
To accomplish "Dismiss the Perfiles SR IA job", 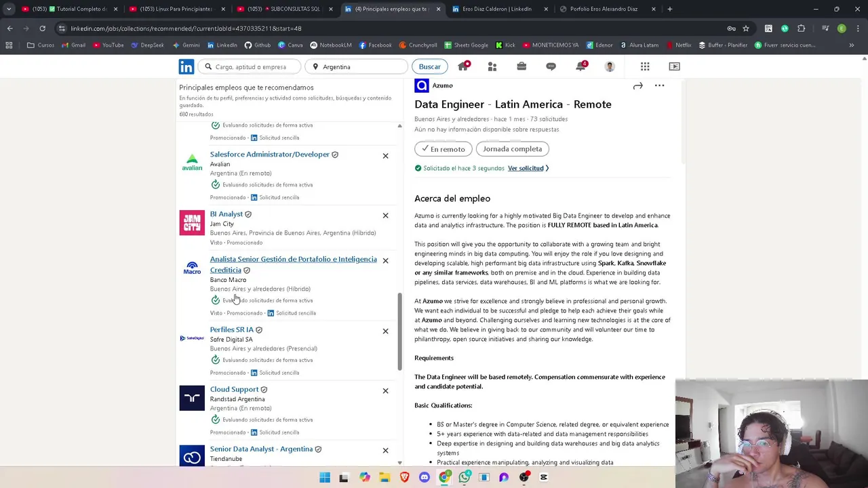I will [x=385, y=331].
